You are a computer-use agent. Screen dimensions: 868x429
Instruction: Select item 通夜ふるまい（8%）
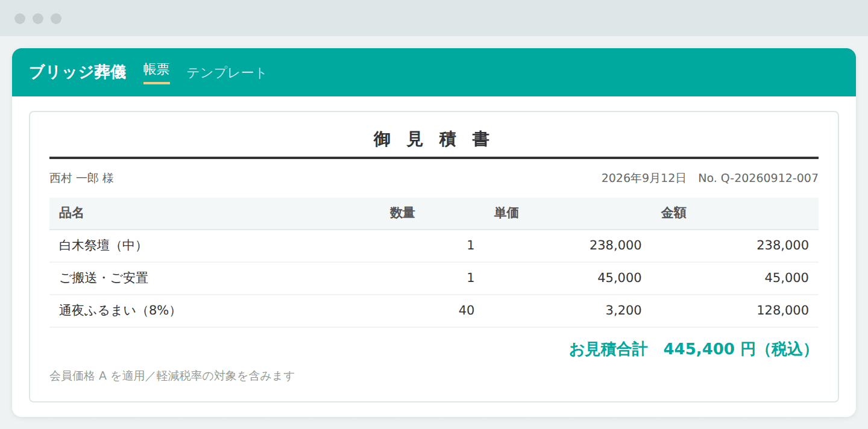120,311
